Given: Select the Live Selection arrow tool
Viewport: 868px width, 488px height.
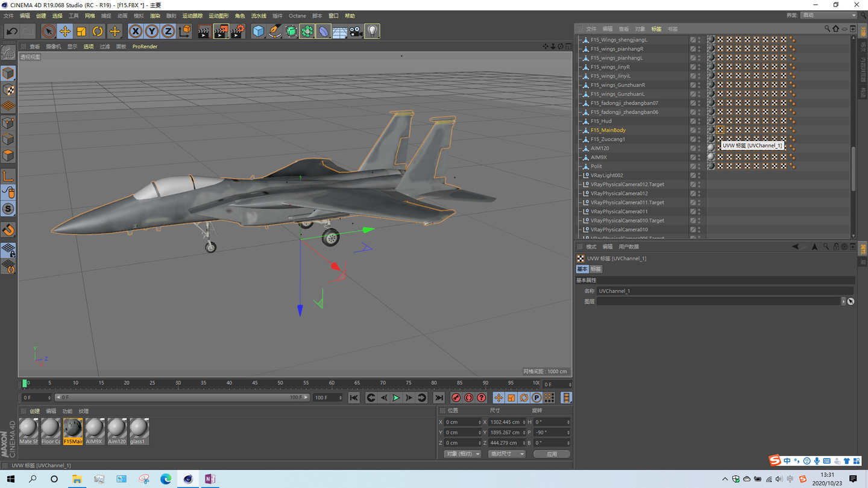Looking at the screenshot, I should coord(48,31).
